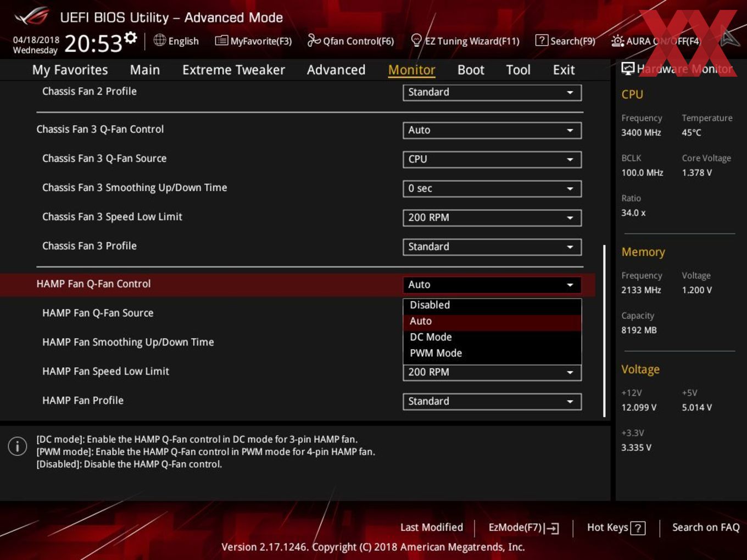Select Auto option in dropdown list
Image resolution: width=747 pixels, height=560 pixels.
point(492,321)
